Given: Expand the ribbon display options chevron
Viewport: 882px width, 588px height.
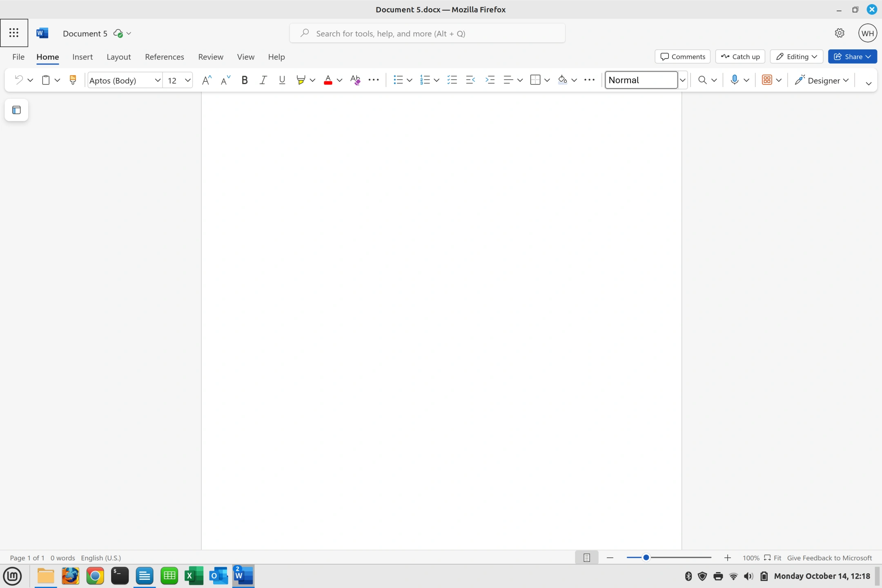Looking at the screenshot, I should [869, 83].
